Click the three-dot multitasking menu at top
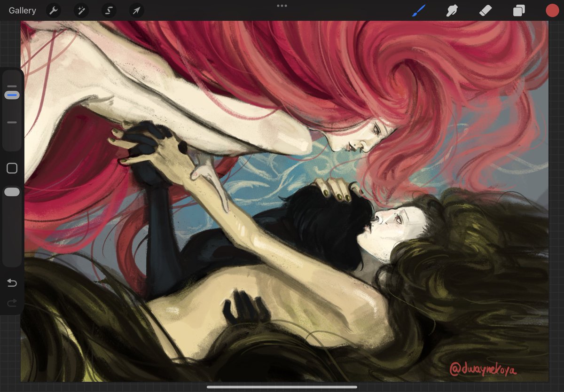 click(282, 6)
